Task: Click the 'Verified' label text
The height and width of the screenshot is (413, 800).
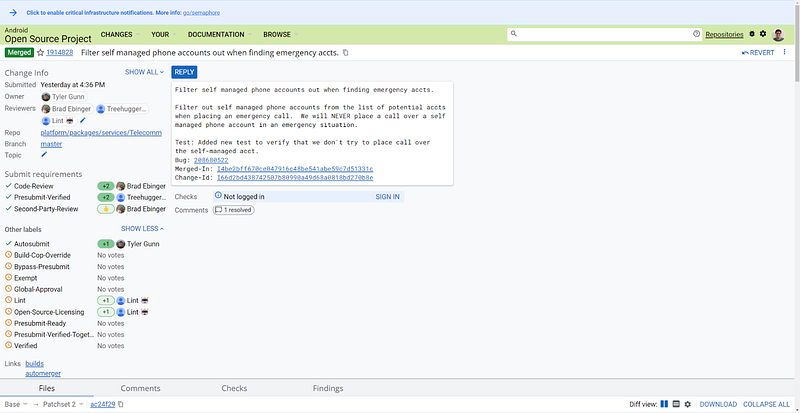Action: click(26, 346)
